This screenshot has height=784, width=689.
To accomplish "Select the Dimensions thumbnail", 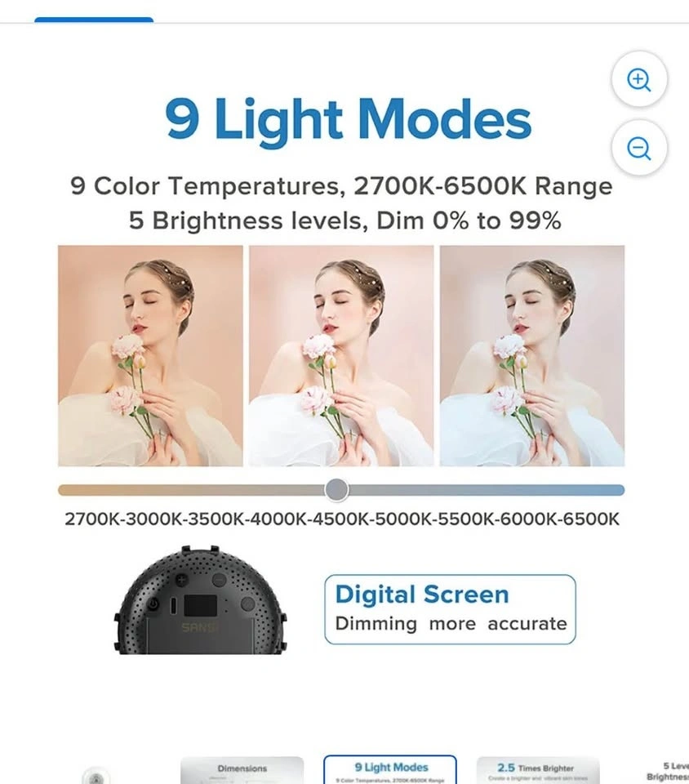I will click(242, 770).
